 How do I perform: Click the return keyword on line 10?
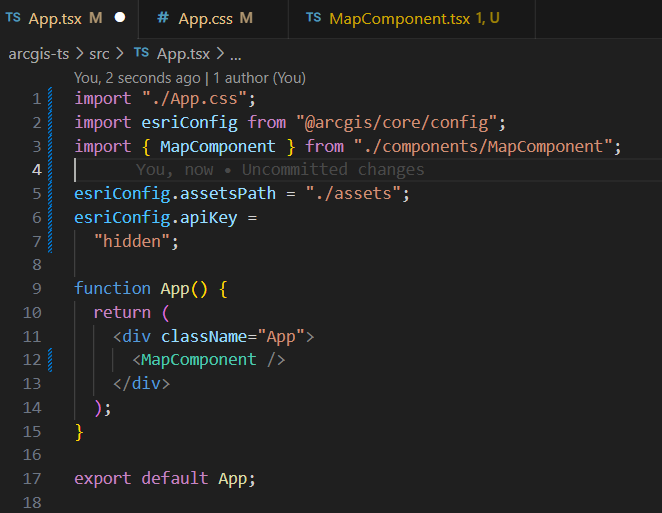click(x=122, y=313)
